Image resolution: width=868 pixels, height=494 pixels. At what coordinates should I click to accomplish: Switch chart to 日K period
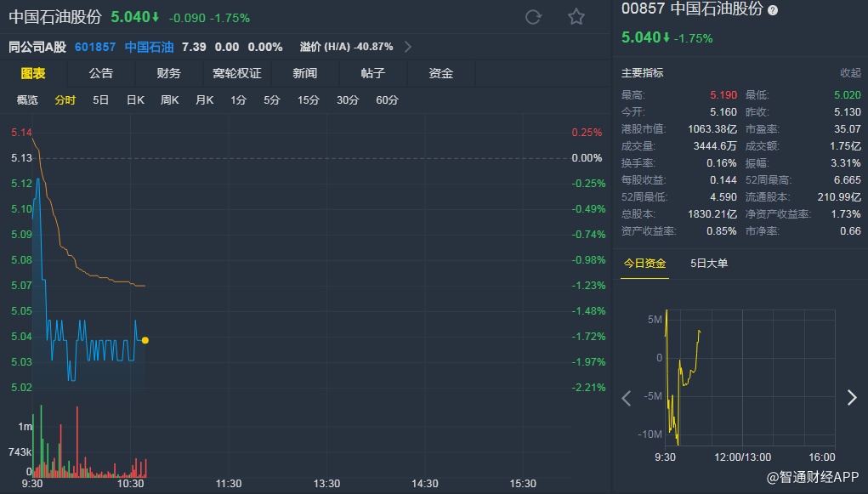[x=135, y=100]
